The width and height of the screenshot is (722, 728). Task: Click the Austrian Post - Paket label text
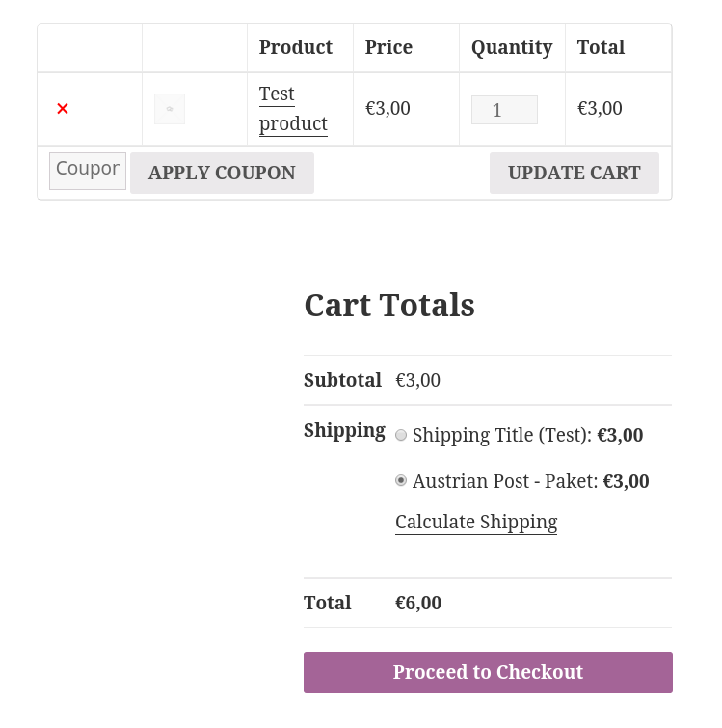505,480
